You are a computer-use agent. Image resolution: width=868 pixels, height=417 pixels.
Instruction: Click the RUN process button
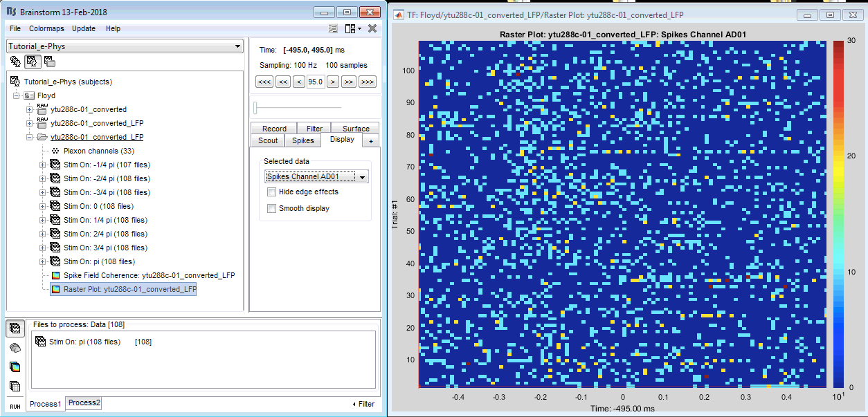click(15, 405)
